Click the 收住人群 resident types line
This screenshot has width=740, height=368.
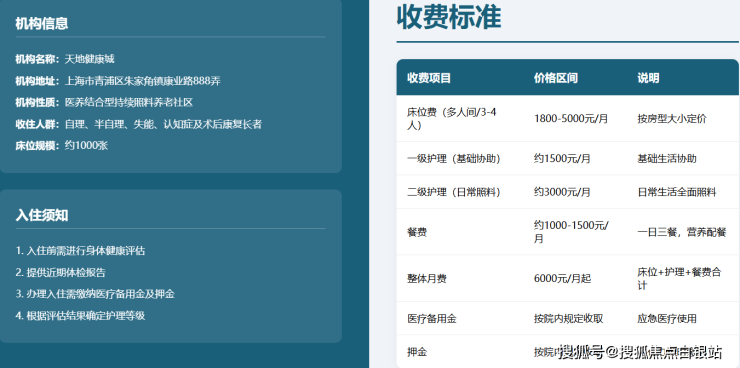(x=138, y=124)
